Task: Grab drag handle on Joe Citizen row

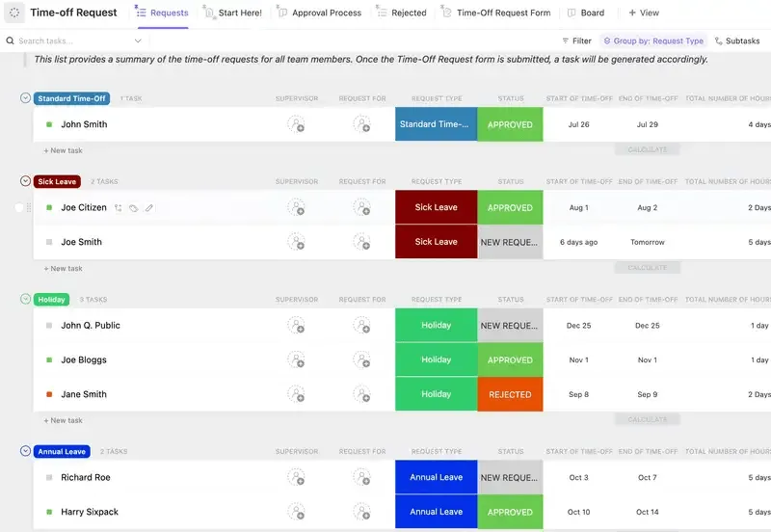Action: [x=29, y=208]
